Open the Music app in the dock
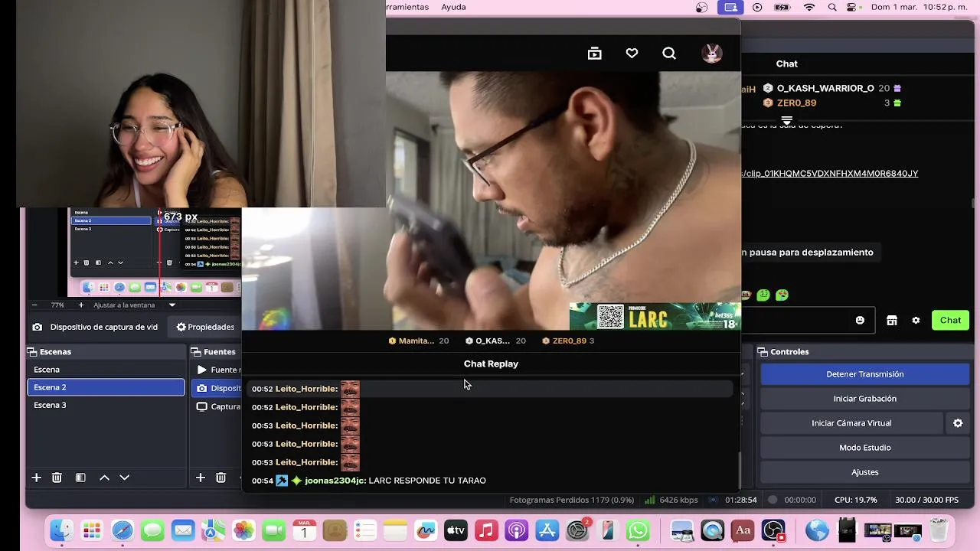 click(x=486, y=530)
